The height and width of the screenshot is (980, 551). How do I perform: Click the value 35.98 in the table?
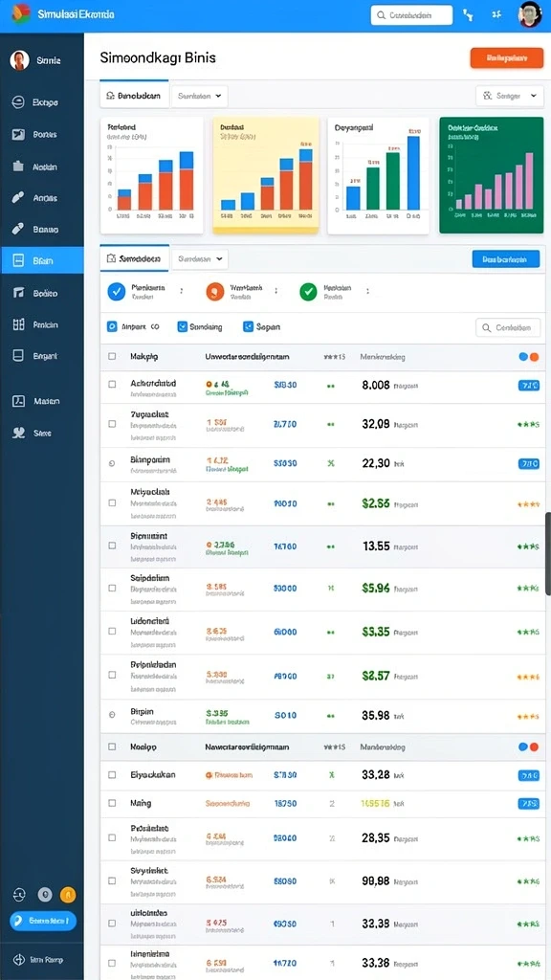point(375,715)
